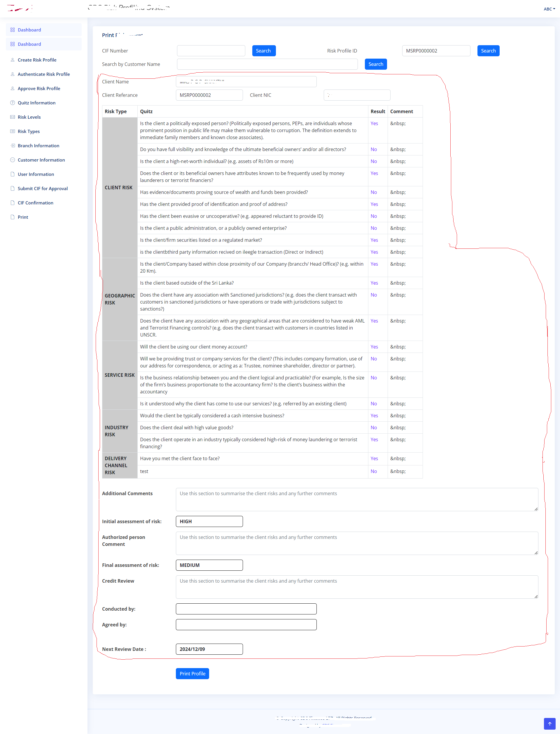Image resolution: width=560 pixels, height=734 pixels.
Task: Click the first Dashboard grid icon
Action: tap(13, 30)
